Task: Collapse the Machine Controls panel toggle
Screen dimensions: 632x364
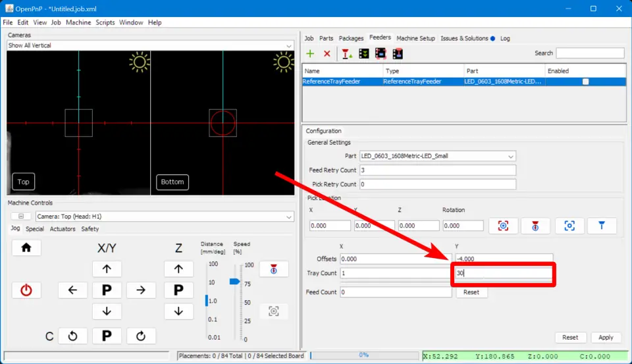Action: tap(20, 217)
